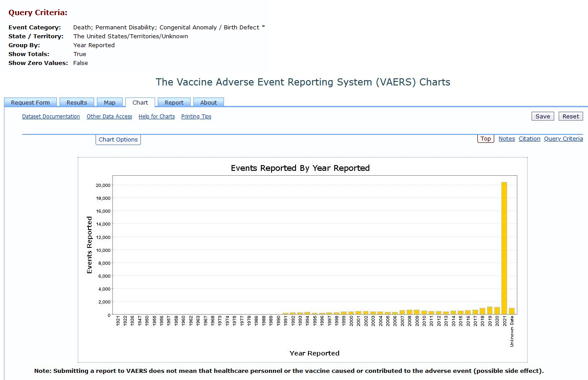Click the 2020 bar in chart

click(497, 311)
